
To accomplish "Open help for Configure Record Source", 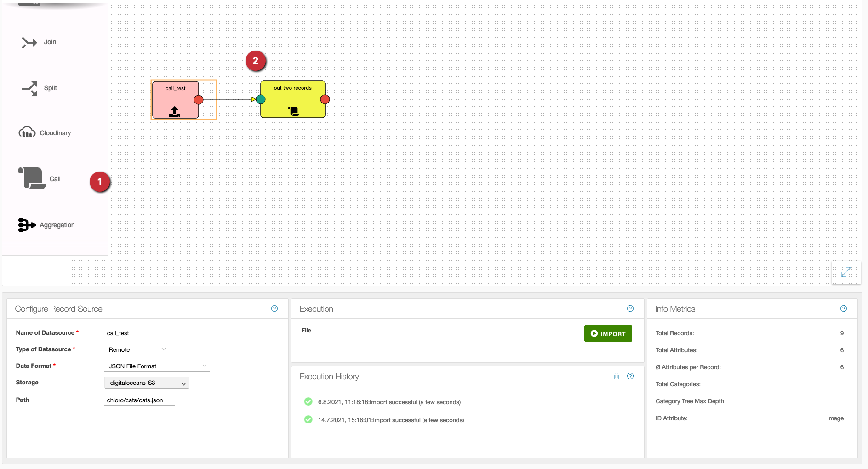I will [x=274, y=309].
